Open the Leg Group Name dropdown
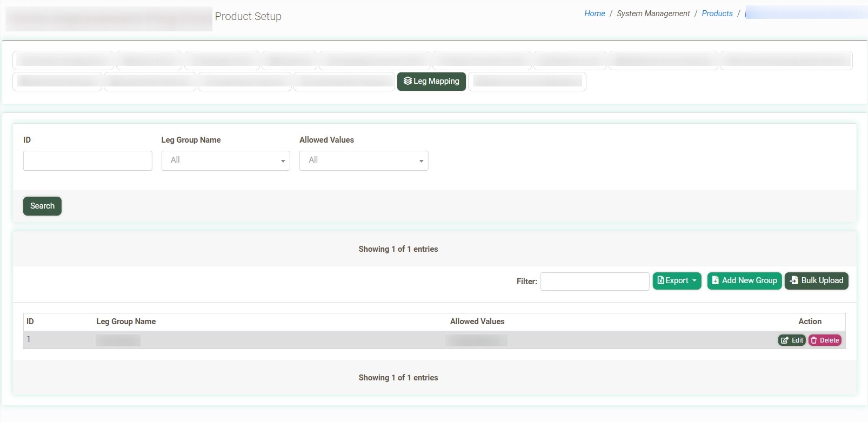Viewport: 868px width, 422px height. pyautogui.click(x=225, y=160)
